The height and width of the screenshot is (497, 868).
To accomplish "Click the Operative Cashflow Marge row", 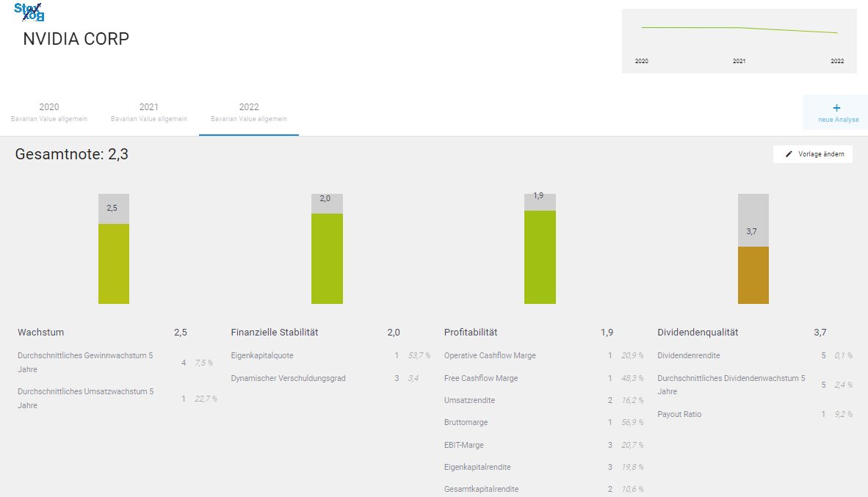I will (x=543, y=355).
